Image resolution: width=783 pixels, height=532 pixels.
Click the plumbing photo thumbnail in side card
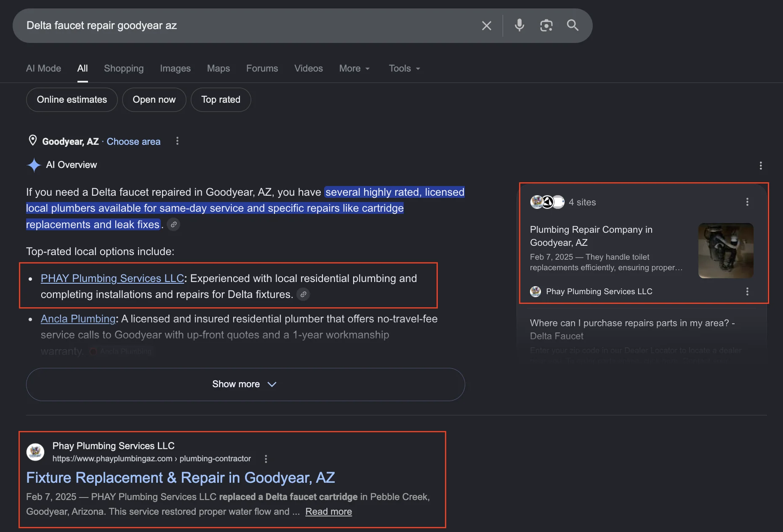point(726,250)
